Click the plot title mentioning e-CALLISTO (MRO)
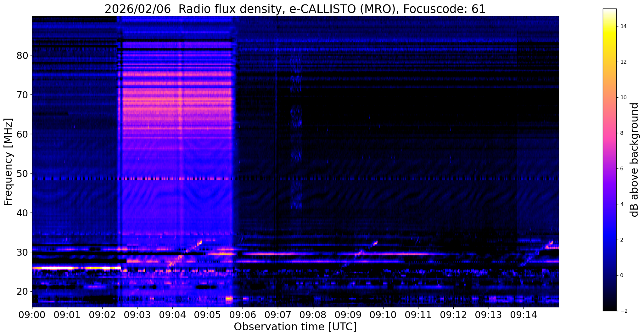 pos(295,9)
